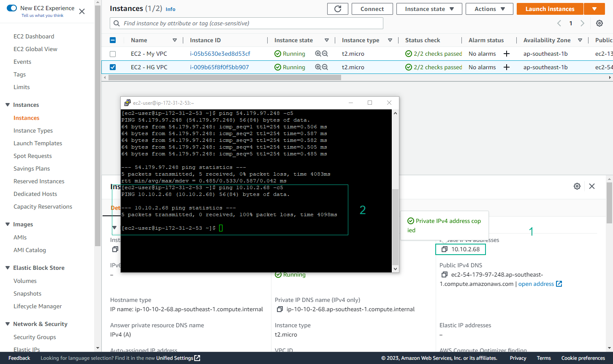The height and width of the screenshot is (364, 613).
Task: Open Cookie preferences
Action: [583, 358]
